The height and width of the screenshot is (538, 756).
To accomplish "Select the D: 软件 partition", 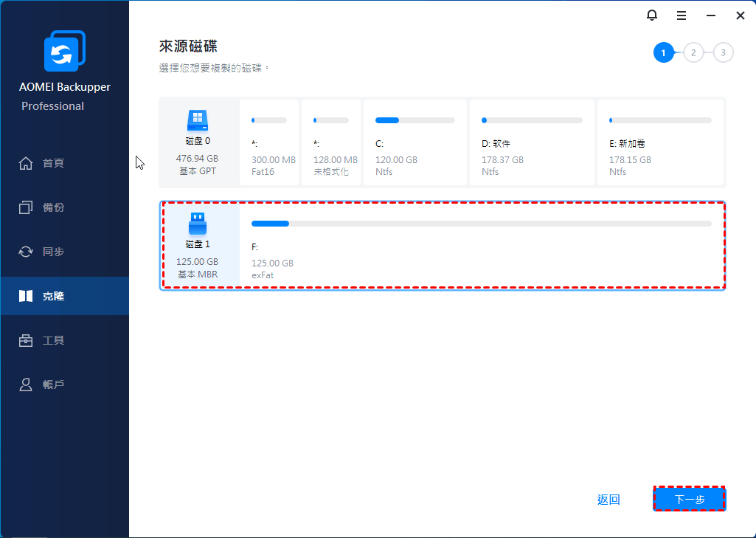I will click(x=532, y=142).
